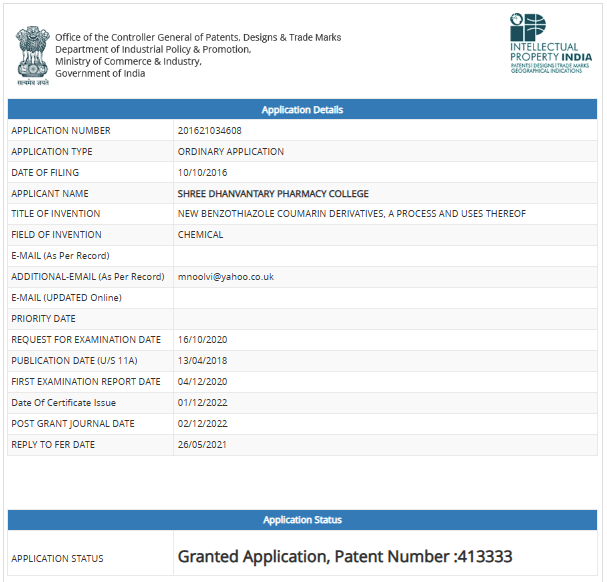Click the title of invention text
The image size is (607, 582).
point(352,214)
